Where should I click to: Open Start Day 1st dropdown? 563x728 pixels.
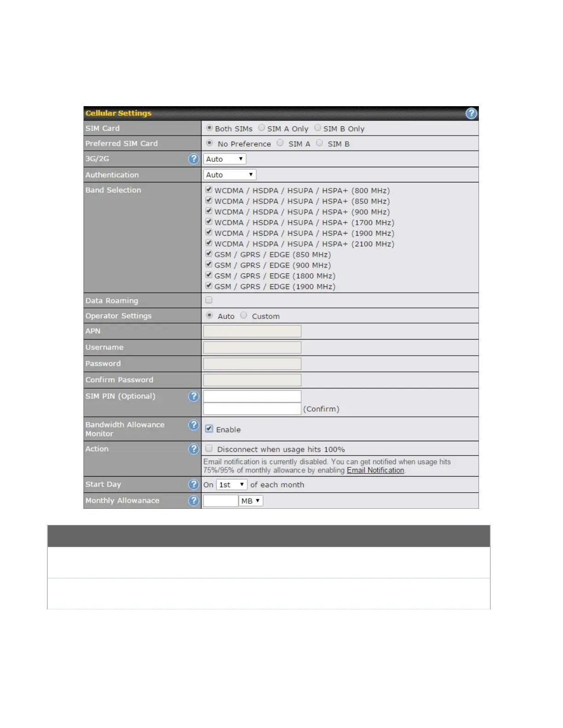[232, 485]
